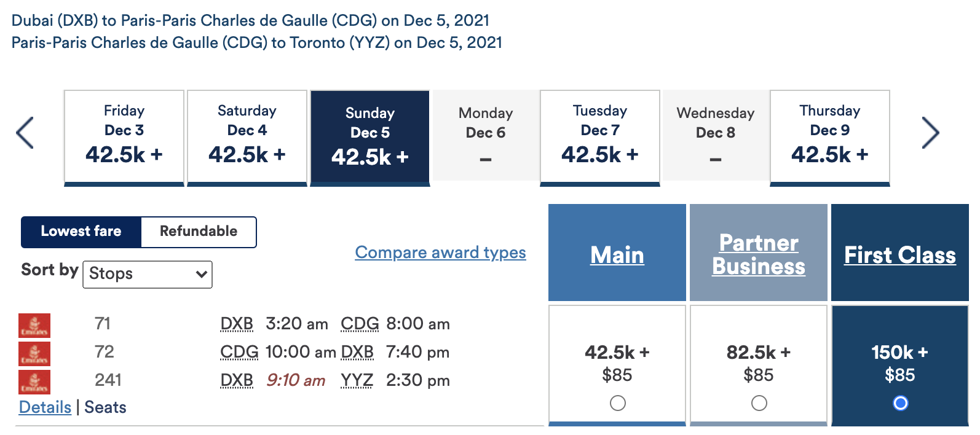The image size is (980, 435).
Task: Select the Main 42.5k fare radio button
Action: tap(617, 403)
